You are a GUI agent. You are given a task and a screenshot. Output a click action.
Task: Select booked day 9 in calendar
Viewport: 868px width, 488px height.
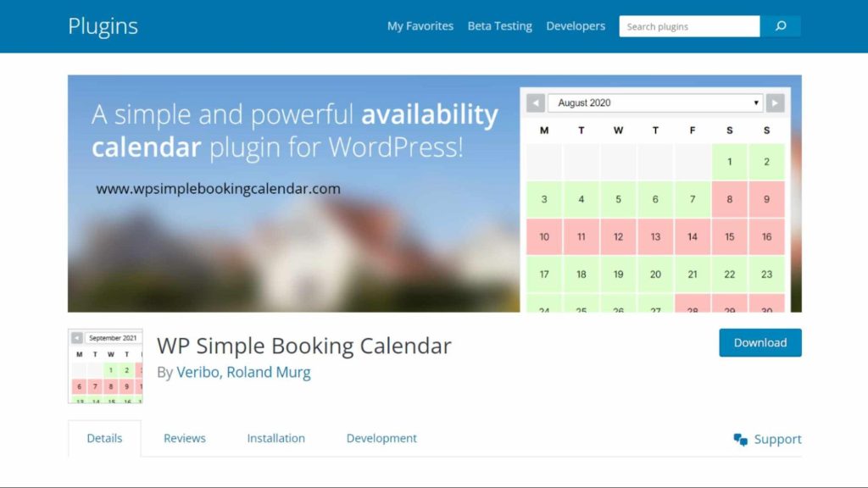click(766, 199)
